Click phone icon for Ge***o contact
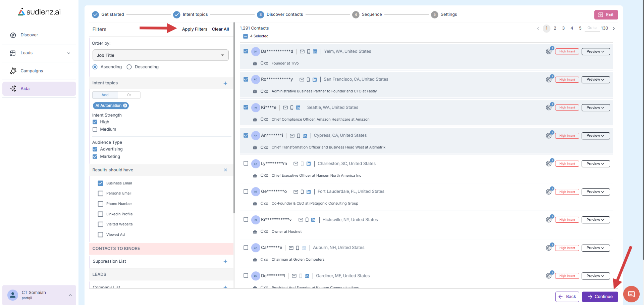 point(302,192)
